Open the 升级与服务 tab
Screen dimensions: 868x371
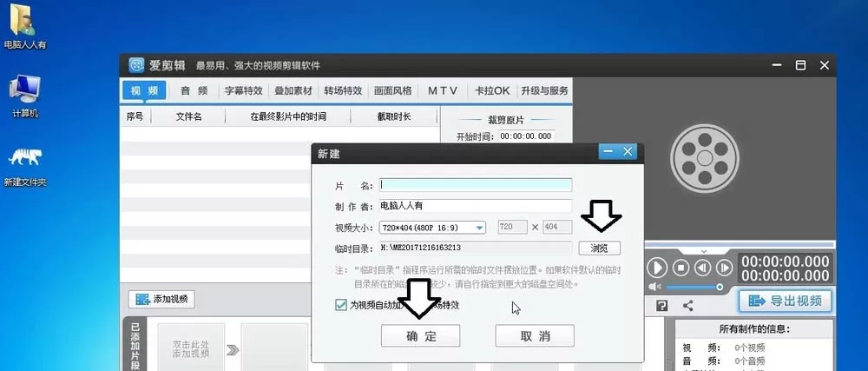pos(545,91)
